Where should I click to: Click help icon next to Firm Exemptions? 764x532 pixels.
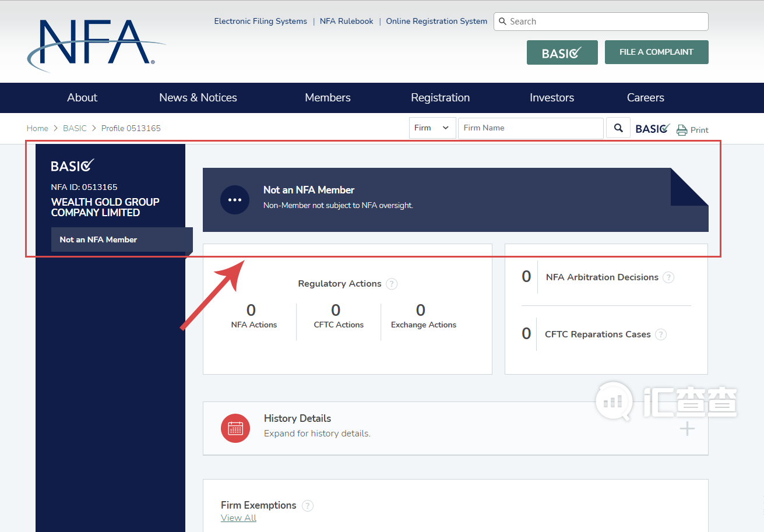tap(308, 506)
